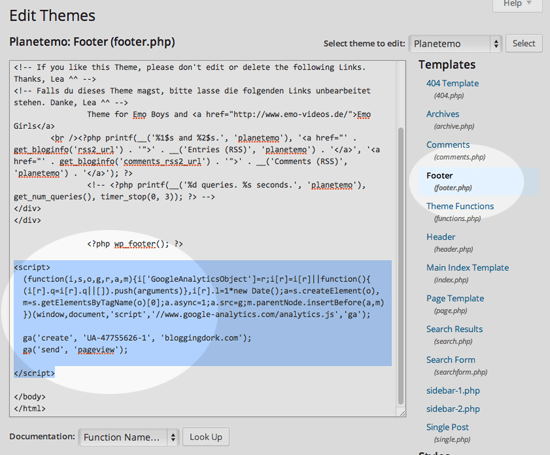This screenshot has width=550, height=455.
Task: Select the Footer template
Action: click(x=440, y=175)
